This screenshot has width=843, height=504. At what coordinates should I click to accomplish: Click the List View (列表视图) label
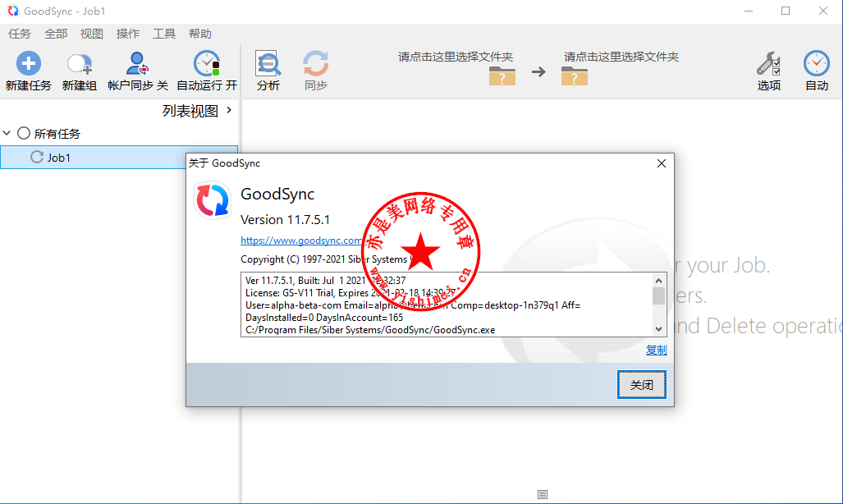pos(190,111)
